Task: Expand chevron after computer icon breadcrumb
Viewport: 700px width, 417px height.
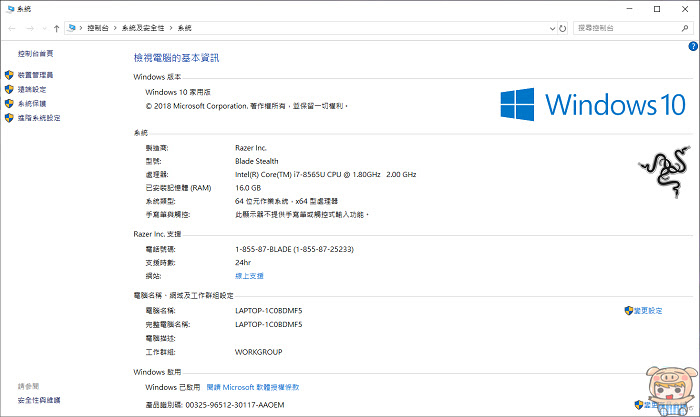Action: [x=81, y=28]
